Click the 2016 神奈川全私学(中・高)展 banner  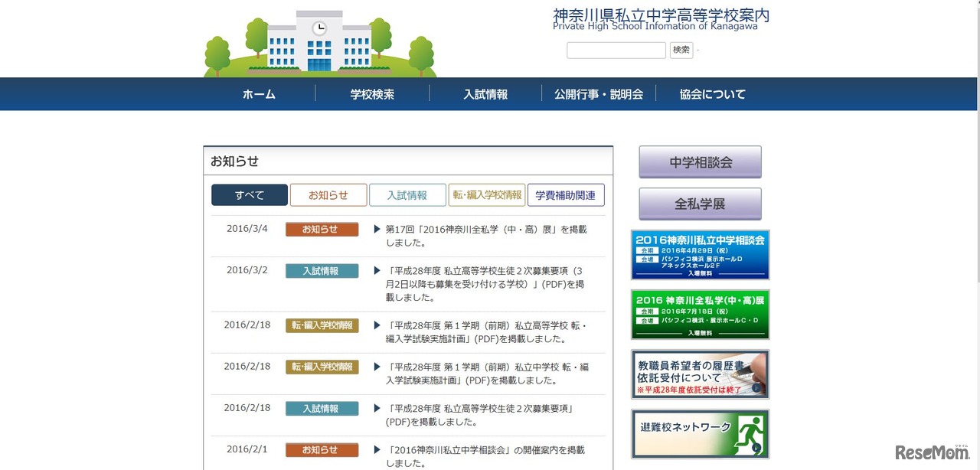(699, 314)
